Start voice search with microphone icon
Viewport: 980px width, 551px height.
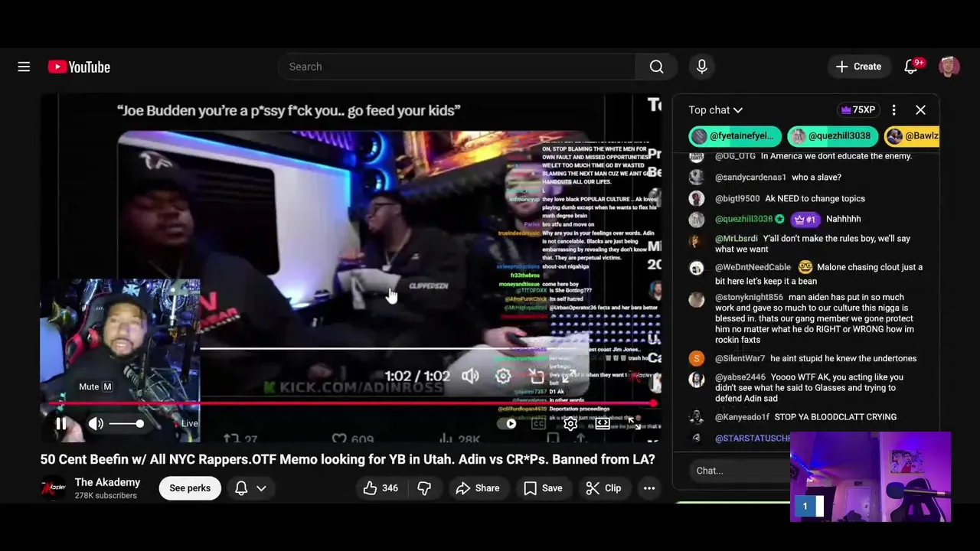(x=701, y=67)
